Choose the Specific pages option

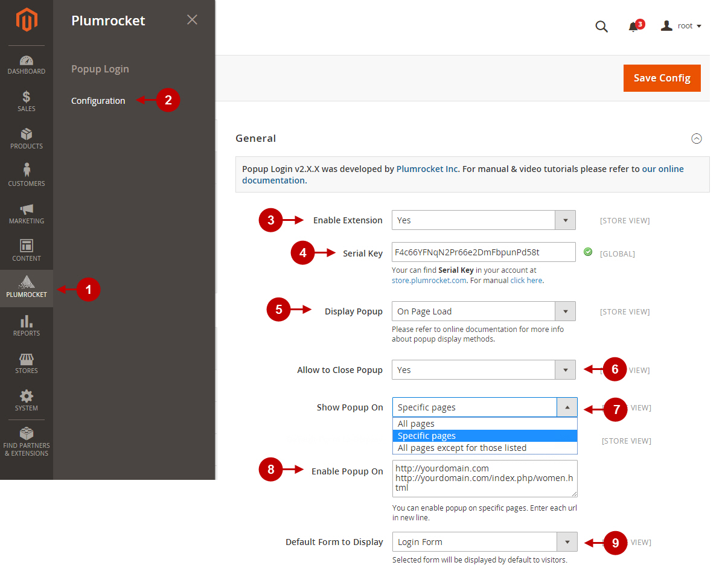tap(485, 436)
